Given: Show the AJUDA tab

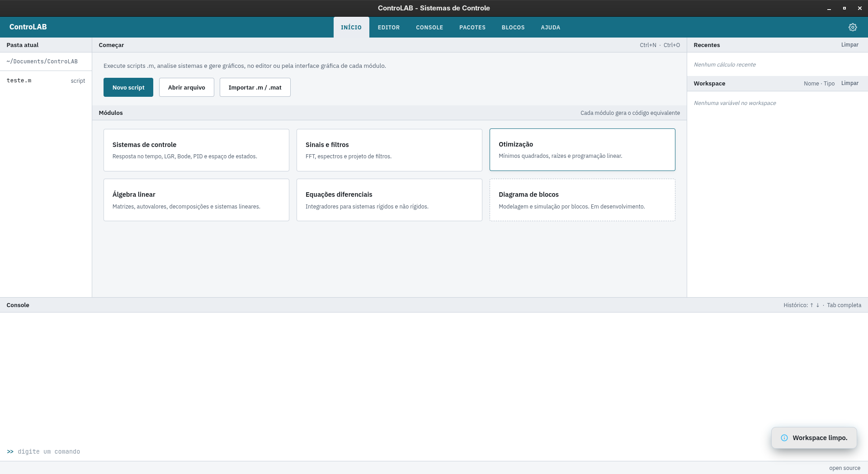Looking at the screenshot, I should coord(551,27).
